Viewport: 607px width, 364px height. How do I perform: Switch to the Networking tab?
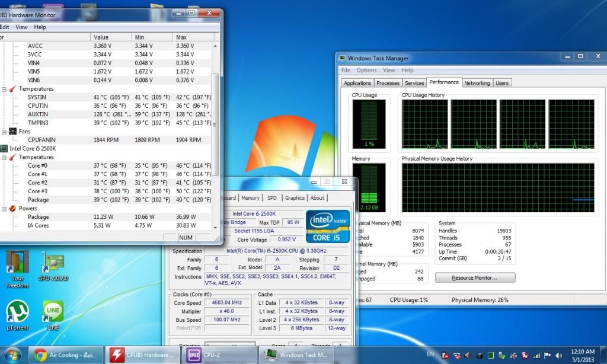coord(477,83)
